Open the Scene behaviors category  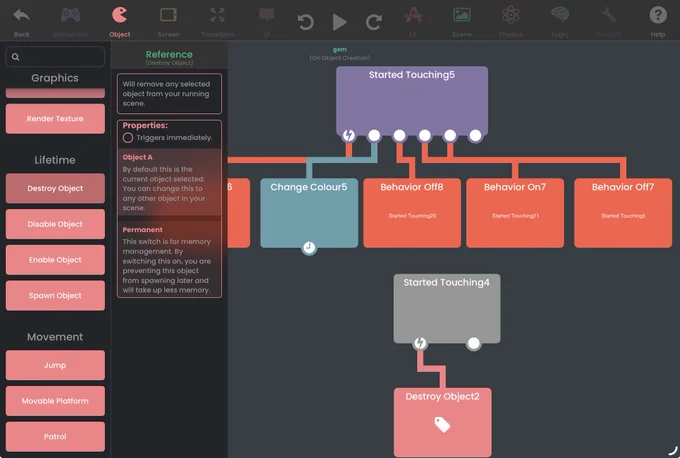point(462,21)
